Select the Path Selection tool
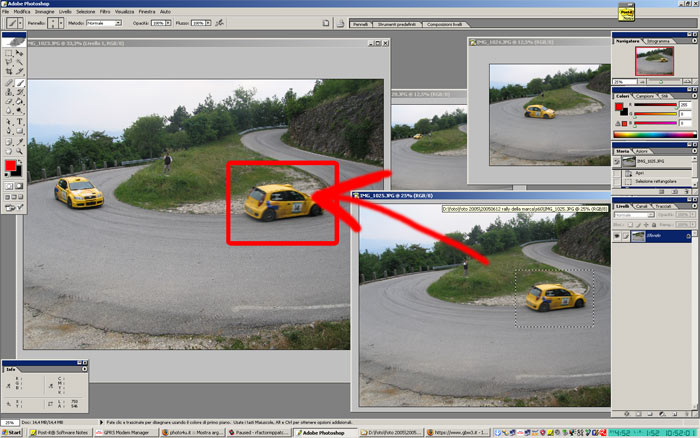700x438 pixels. (x=8, y=121)
